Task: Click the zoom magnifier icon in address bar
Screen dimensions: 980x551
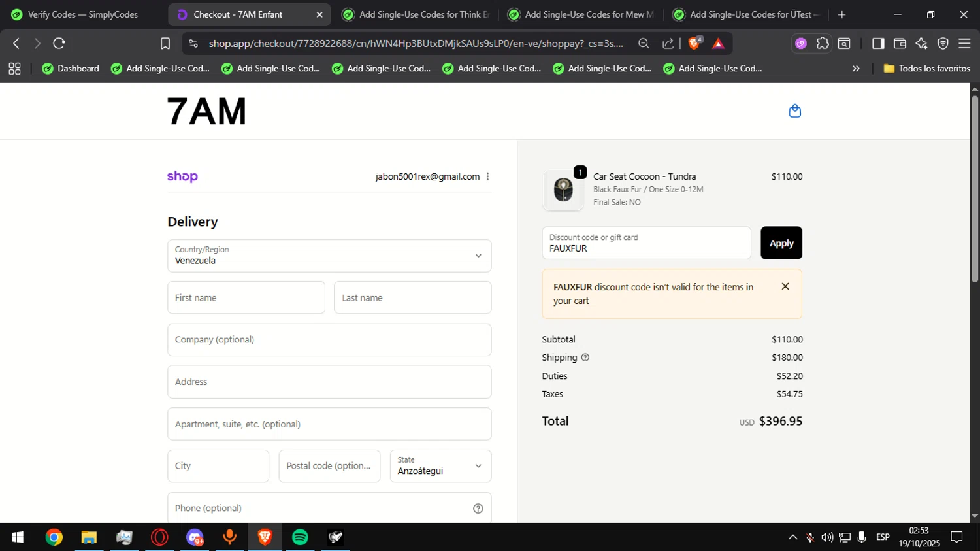Action: [x=644, y=43]
